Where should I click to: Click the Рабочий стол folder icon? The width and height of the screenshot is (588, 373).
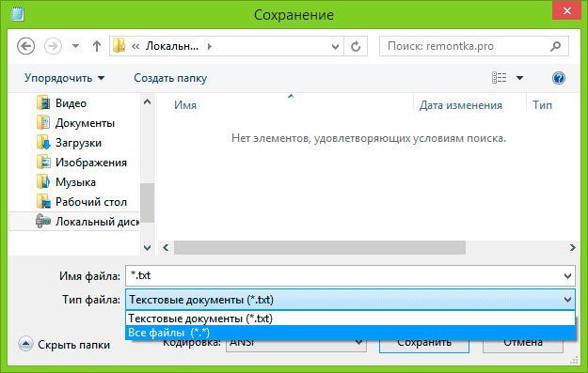point(43,202)
